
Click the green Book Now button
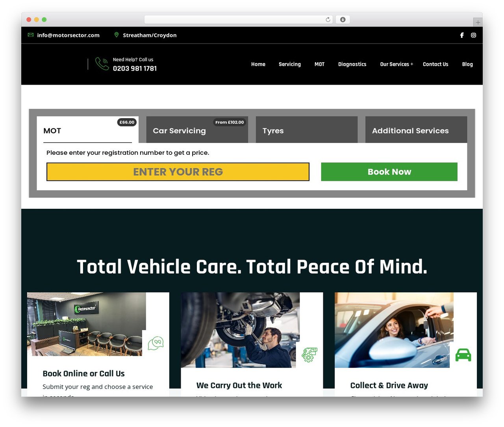[x=389, y=172]
